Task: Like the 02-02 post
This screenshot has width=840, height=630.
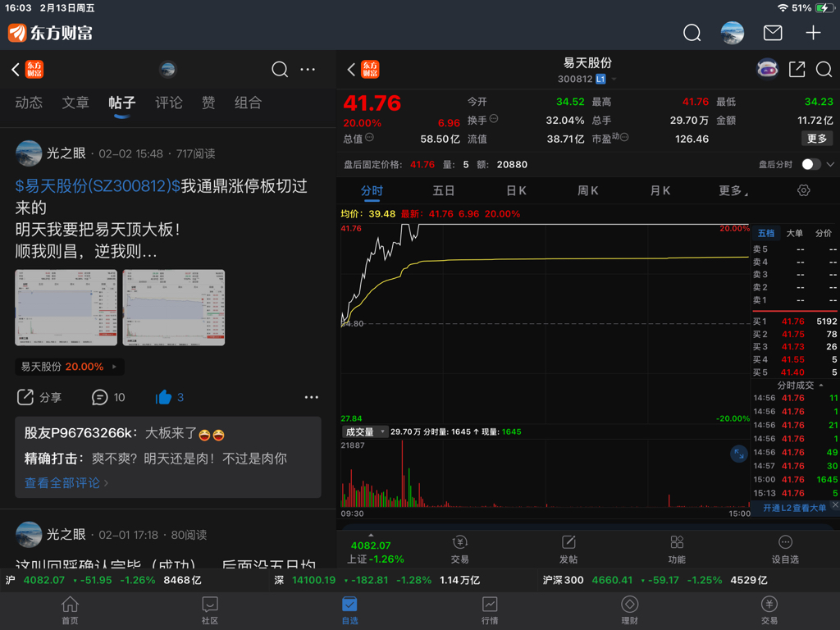Action: coord(169,397)
